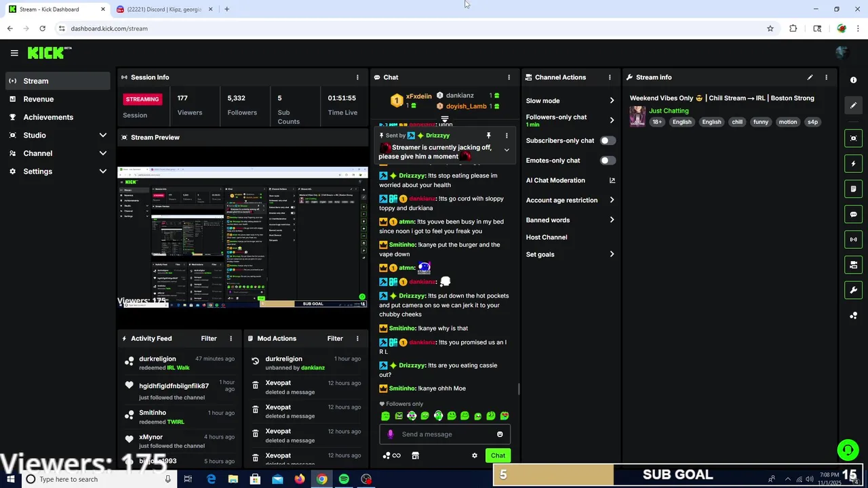Click the channel points icon below chat

pyautogui.click(x=387, y=455)
